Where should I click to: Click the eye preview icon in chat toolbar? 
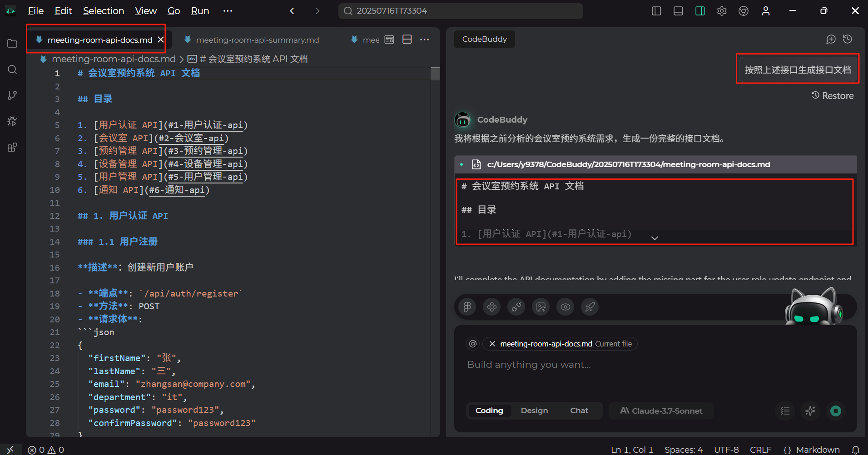[x=565, y=307]
